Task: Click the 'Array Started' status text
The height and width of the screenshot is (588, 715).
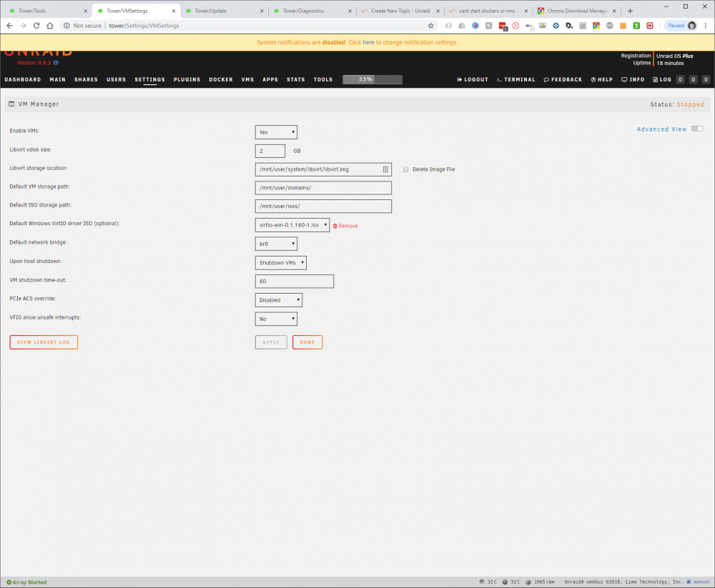Action: point(26,582)
